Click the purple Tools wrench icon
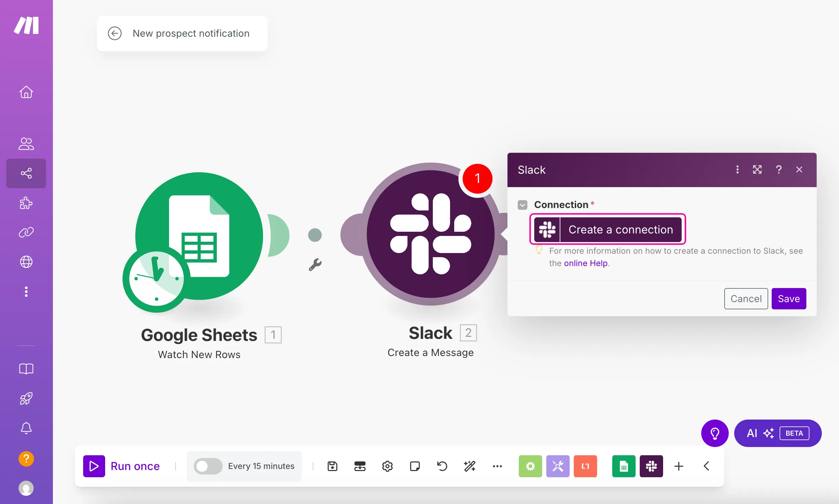This screenshot has height=504, width=839. [558, 466]
